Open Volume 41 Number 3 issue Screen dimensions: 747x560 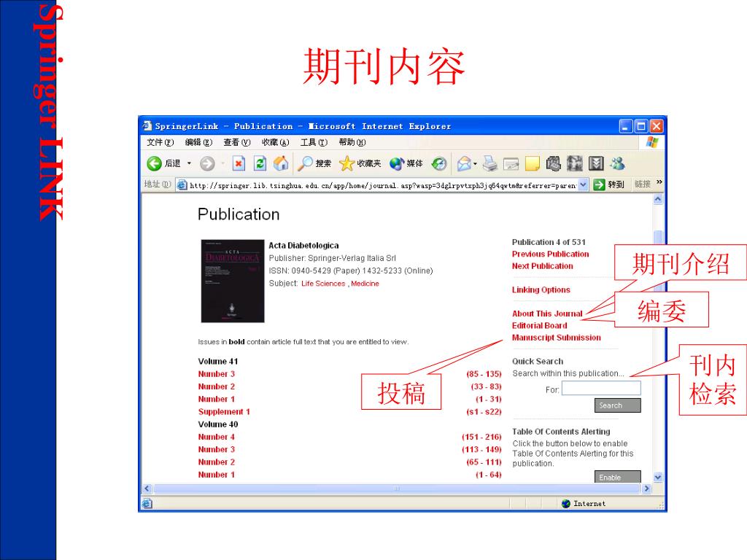pyautogui.click(x=216, y=374)
